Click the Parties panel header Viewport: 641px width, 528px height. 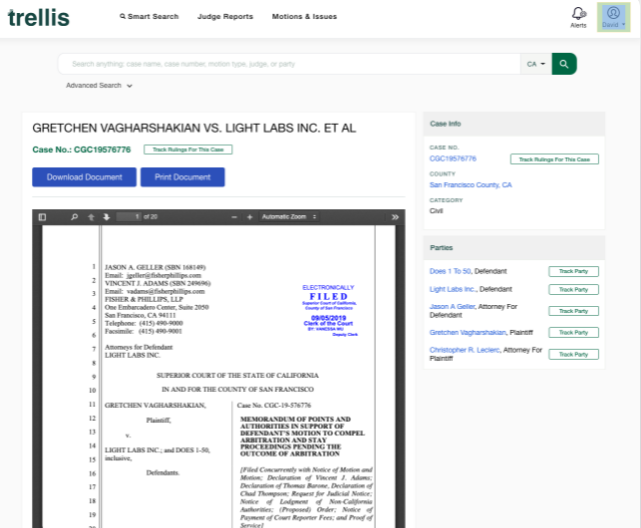pos(514,248)
